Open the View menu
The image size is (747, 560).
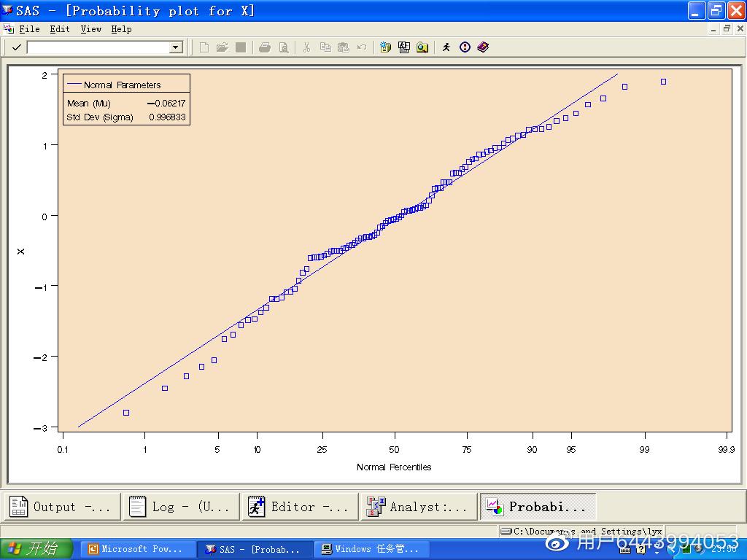[x=91, y=29]
